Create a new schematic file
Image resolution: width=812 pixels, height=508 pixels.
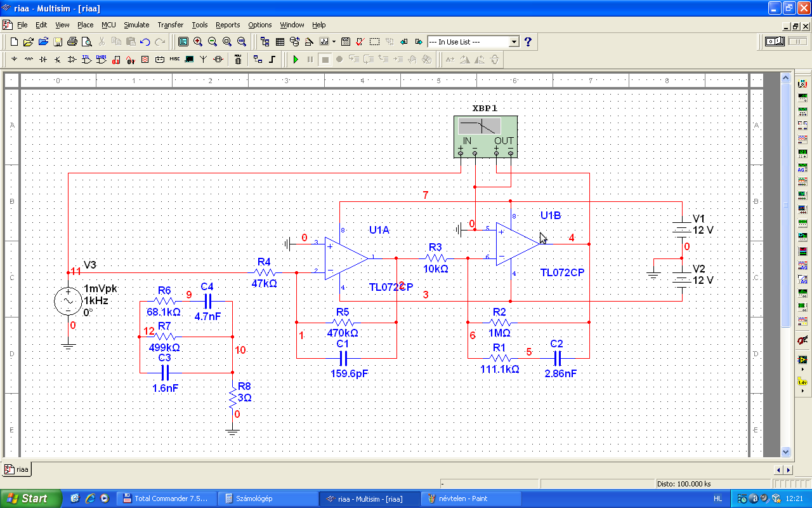[x=14, y=42]
